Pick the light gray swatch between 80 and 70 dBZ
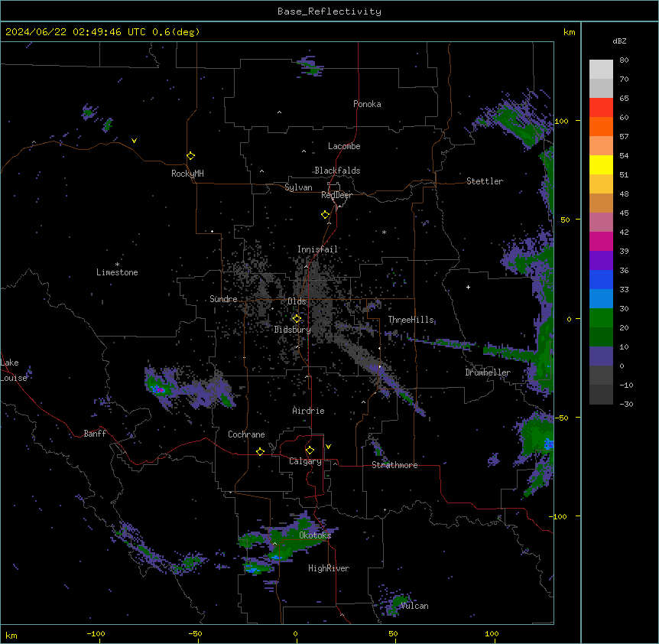 [601, 70]
